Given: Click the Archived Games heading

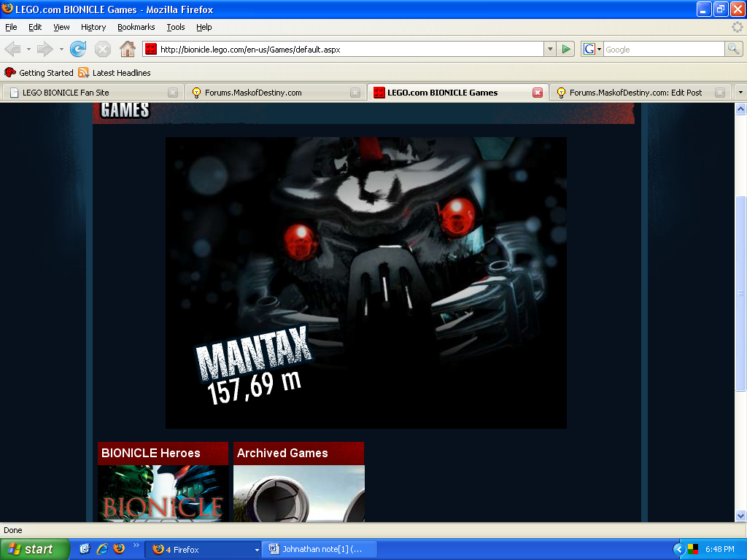Looking at the screenshot, I should click(282, 453).
